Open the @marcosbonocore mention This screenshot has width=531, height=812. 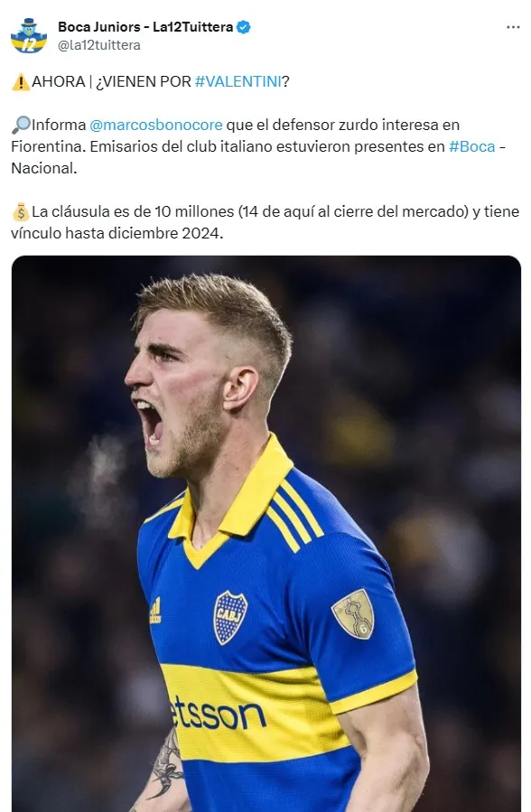pyautogui.click(x=156, y=125)
